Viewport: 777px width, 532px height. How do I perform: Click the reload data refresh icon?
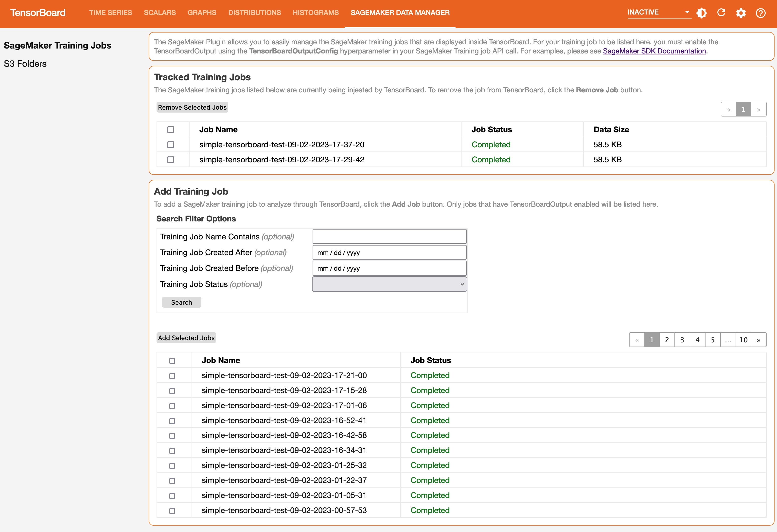(721, 13)
